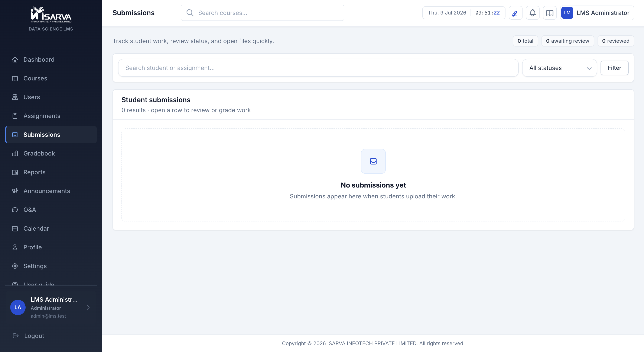The width and height of the screenshot is (644, 352).
Task: Click the 0 reviewed badge
Action: (616, 41)
